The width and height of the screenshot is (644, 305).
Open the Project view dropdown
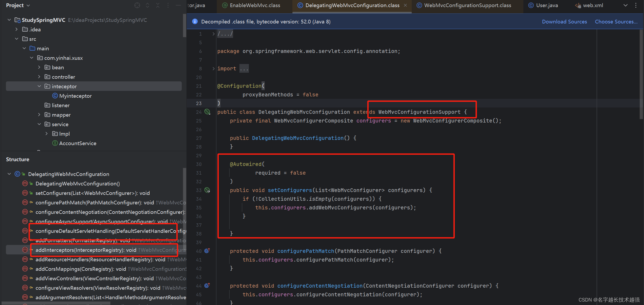coord(18,5)
